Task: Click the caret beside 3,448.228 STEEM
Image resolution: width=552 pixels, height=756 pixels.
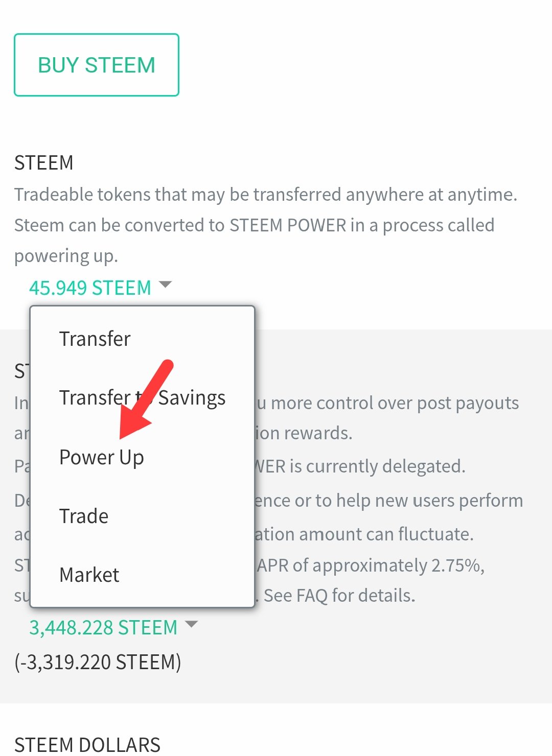Action: click(x=191, y=624)
